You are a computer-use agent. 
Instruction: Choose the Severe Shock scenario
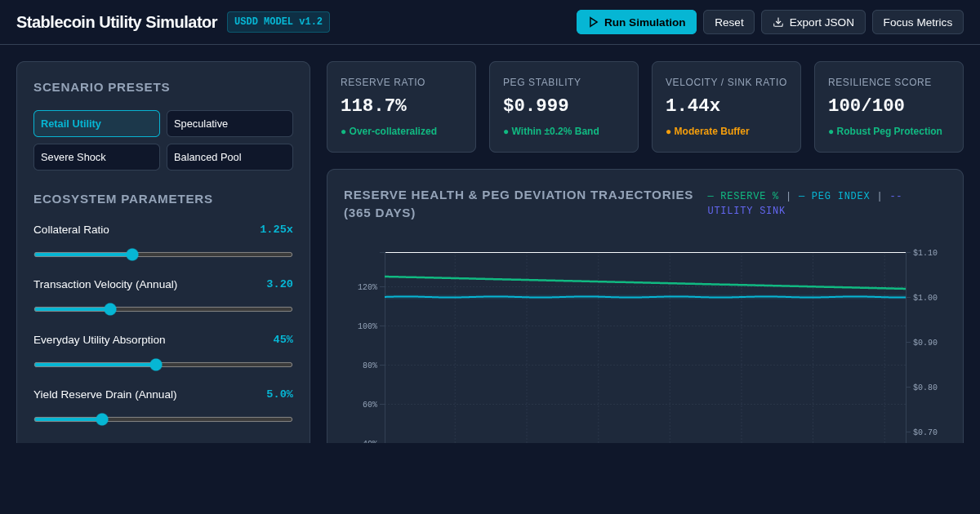click(96, 157)
